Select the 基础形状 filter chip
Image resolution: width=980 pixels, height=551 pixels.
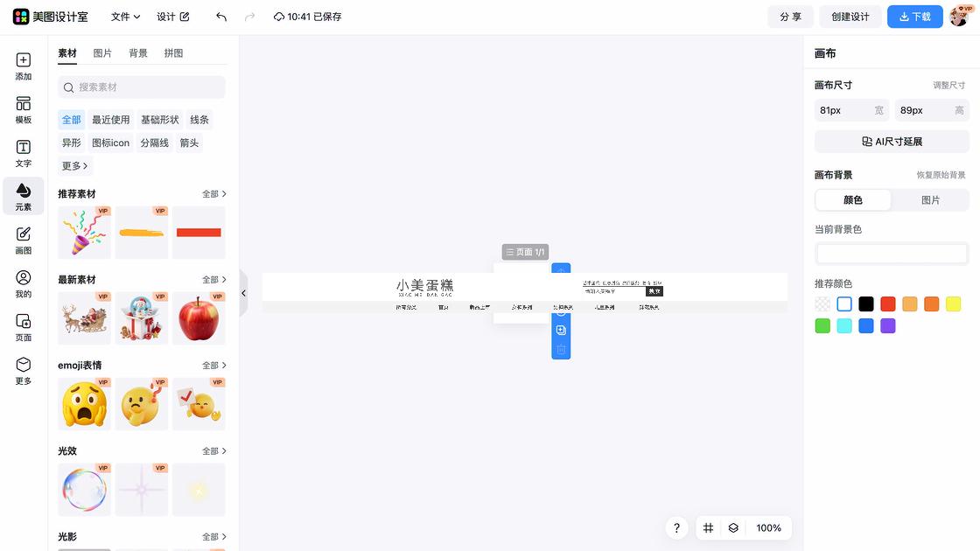pos(159,120)
